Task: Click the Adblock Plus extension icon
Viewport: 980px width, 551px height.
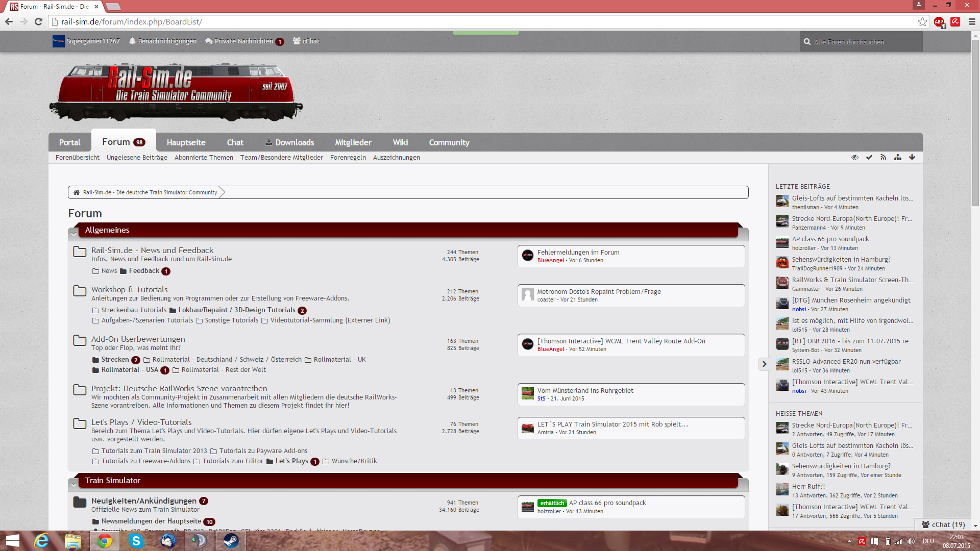Action: pos(939,22)
